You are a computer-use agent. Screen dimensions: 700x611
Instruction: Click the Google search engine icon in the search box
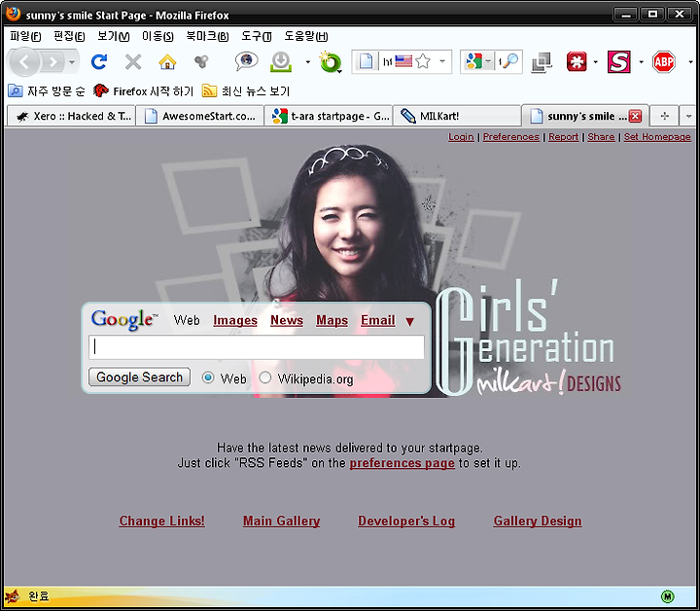coord(473,61)
